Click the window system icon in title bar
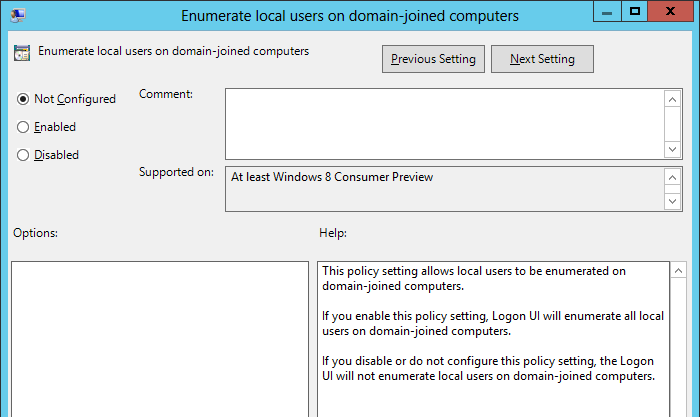Screen dimensions: 700x417 click(19, 15)
